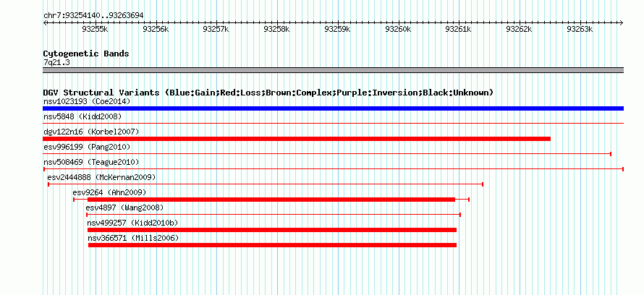Select the nsv366571 (Mills2006) label
This screenshot has width=644, height=295.
pyautogui.click(x=133, y=238)
